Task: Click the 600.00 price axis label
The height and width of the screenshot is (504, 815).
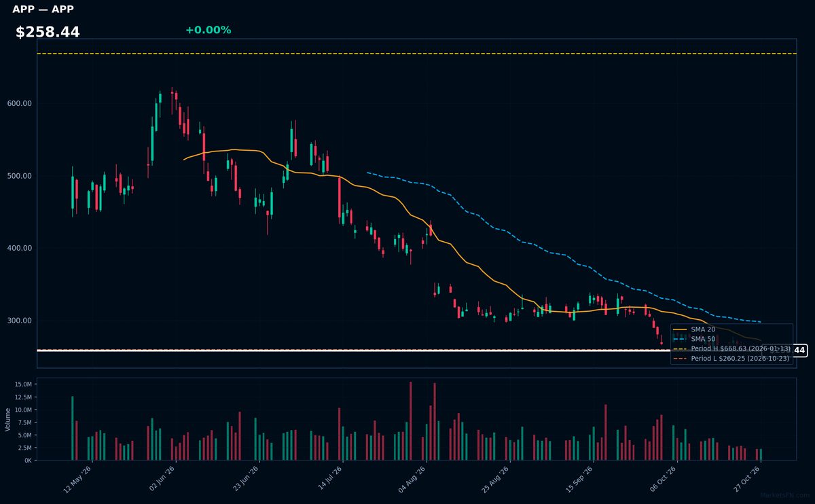Action: [x=20, y=104]
